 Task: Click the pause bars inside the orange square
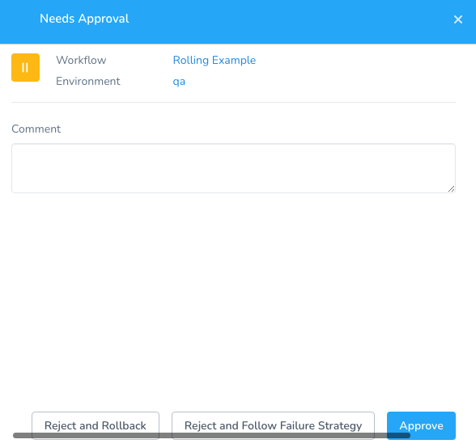(25, 67)
